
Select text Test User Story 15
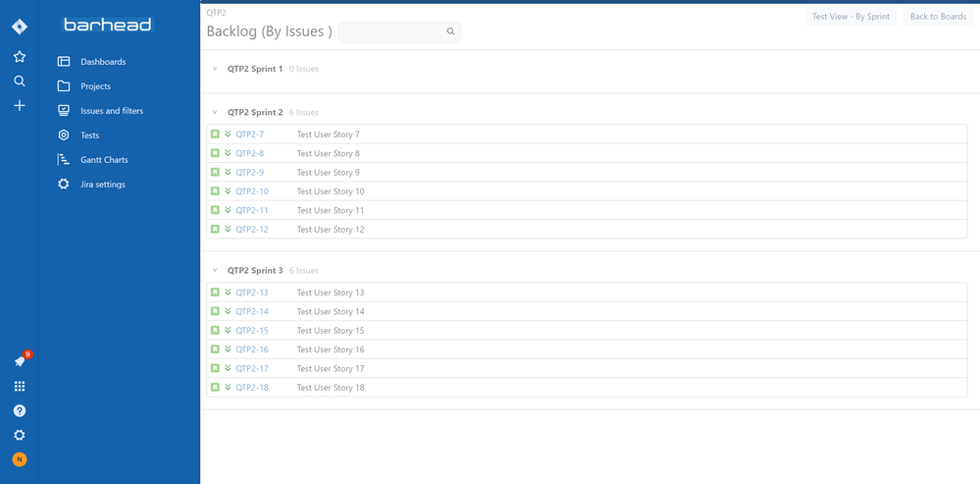tap(331, 331)
